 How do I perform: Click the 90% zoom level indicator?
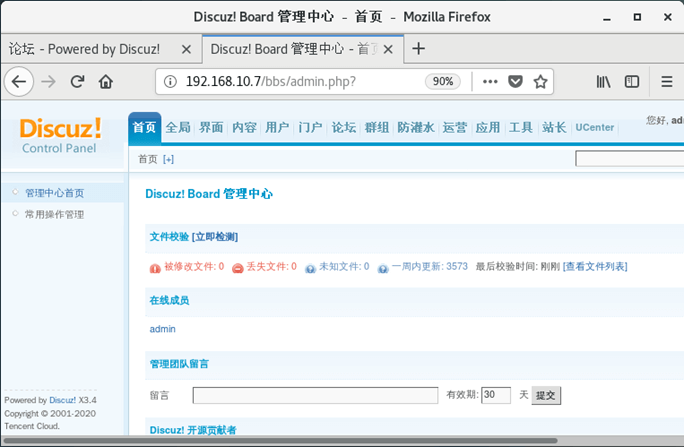443,82
